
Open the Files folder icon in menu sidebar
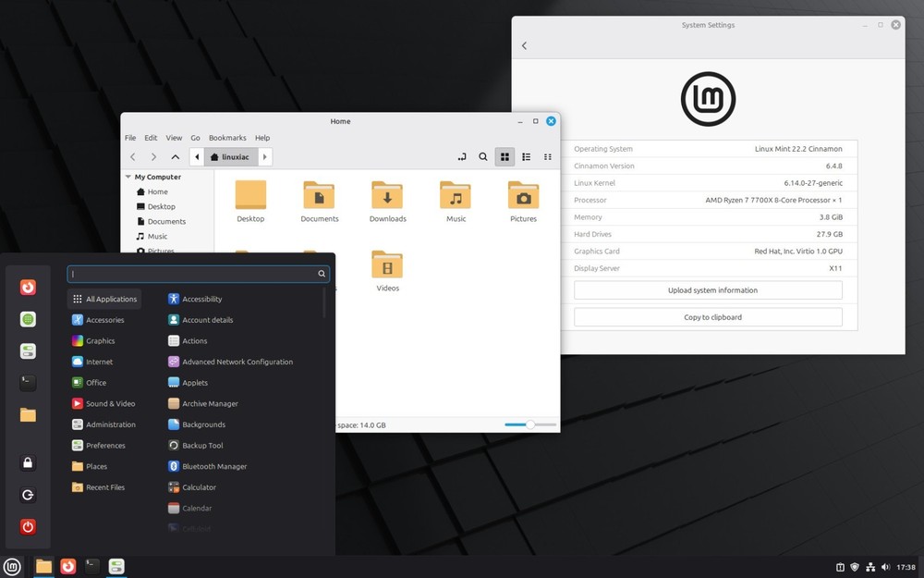coord(28,415)
